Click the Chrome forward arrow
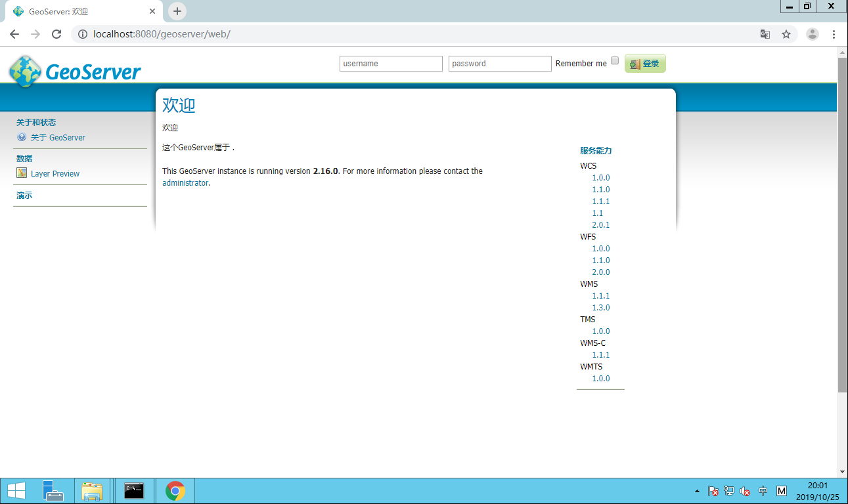This screenshot has height=504, width=848. [35, 34]
